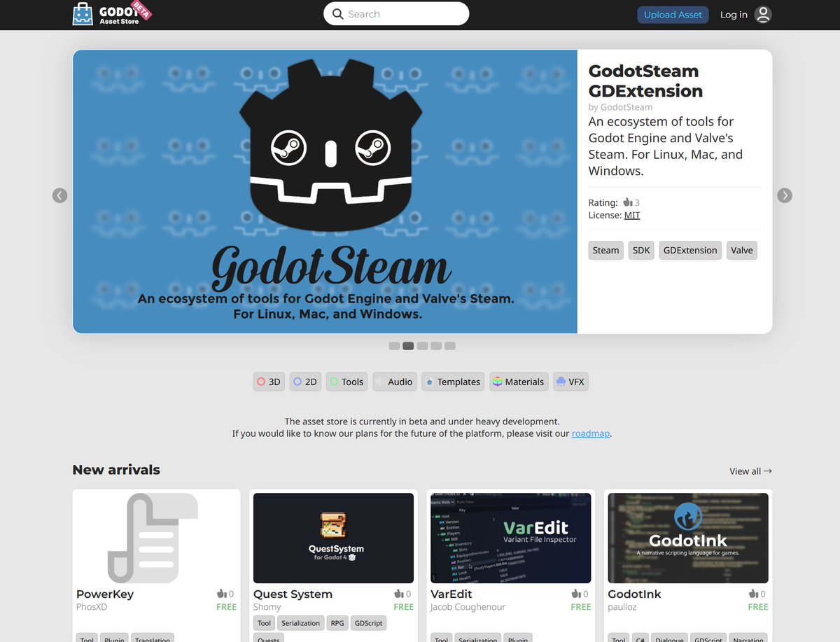Select the Steam tag

605,251
